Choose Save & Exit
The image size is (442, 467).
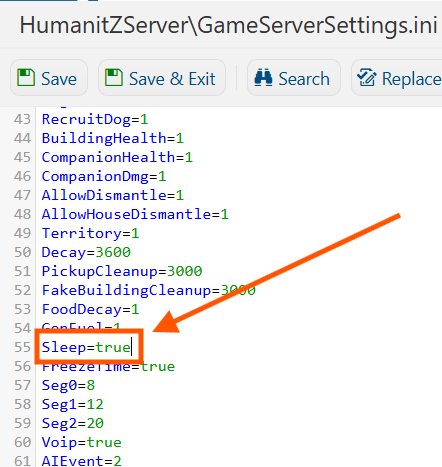[x=162, y=78]
